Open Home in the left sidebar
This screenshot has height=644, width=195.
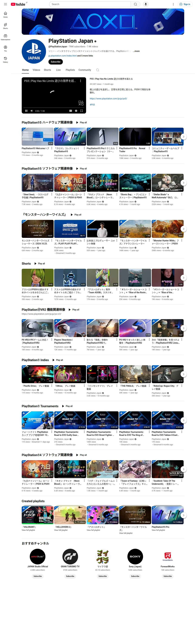point(5,15)
